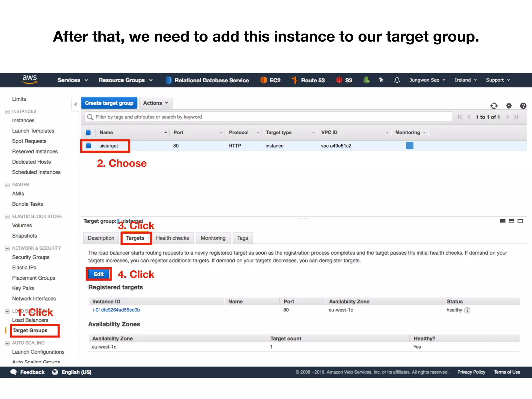The image size is (532, 399).
Task: Click the healthy status info icon
Action: point(467,310)
